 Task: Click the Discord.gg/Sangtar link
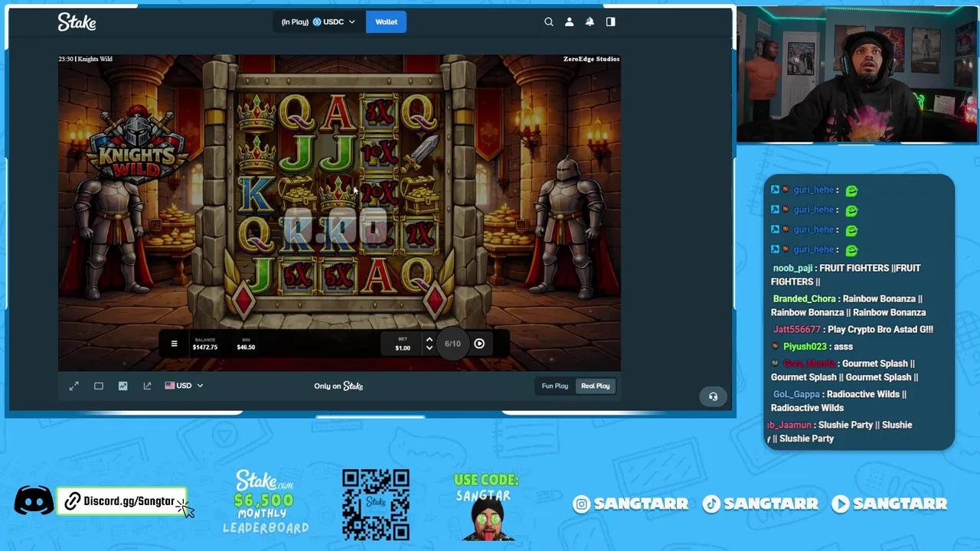click(122, 501)
